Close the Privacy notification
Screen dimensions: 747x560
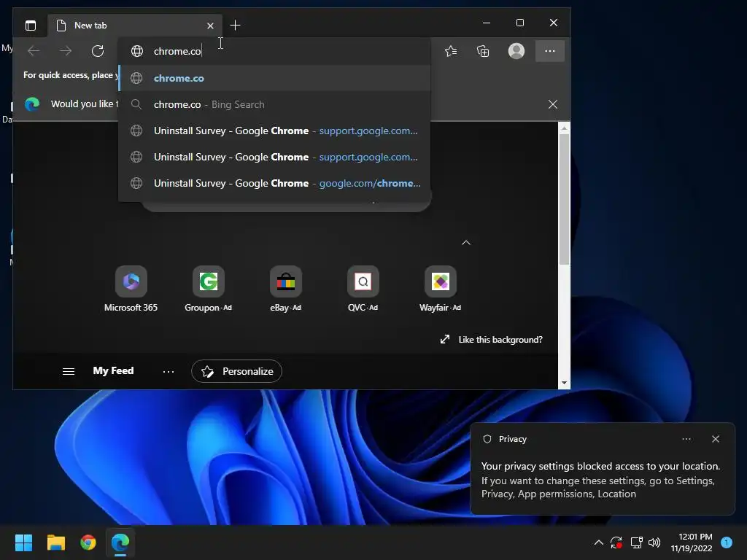pyautogui.click(x=716, y=439)
